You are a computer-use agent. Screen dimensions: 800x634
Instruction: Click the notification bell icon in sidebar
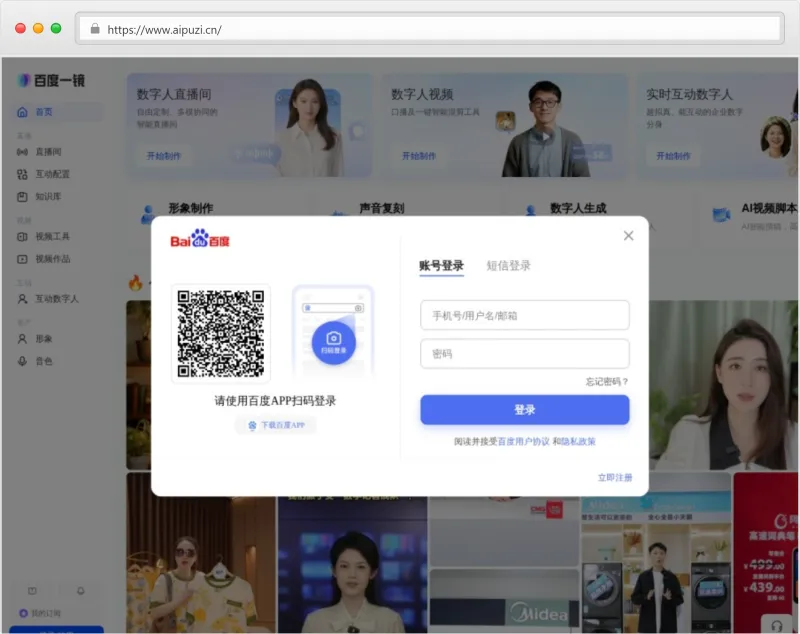(x=81, y=591)
